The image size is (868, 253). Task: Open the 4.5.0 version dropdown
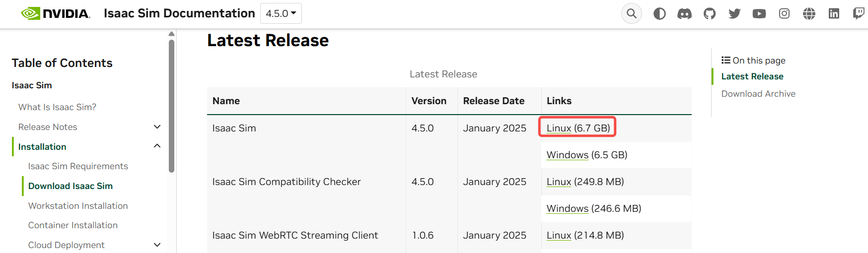click(x=281, y=13)
